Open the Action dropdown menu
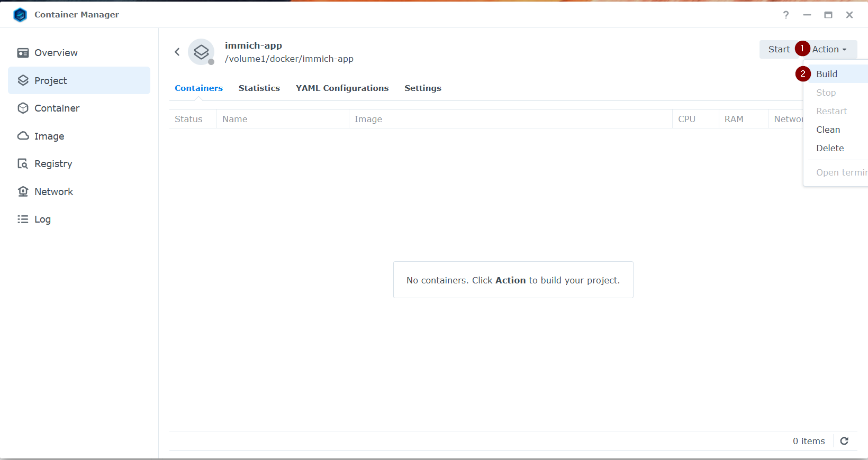 (829, 49)
